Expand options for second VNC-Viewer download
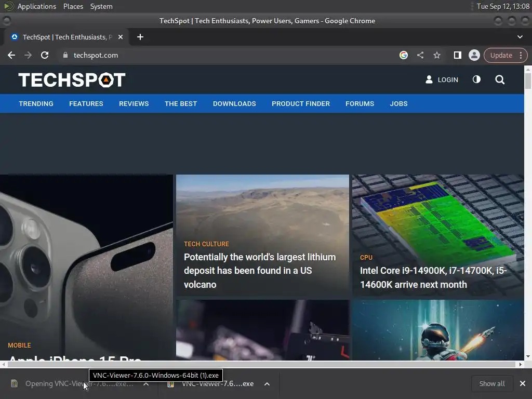Viewport: 532px width, 399px height. pos(267,384)
